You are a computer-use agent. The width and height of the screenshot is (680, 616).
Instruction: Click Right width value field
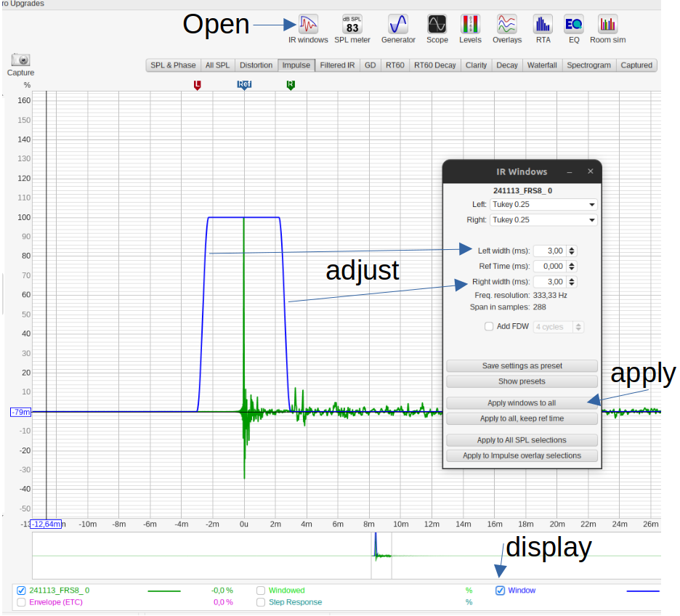[x=550, y=282]
